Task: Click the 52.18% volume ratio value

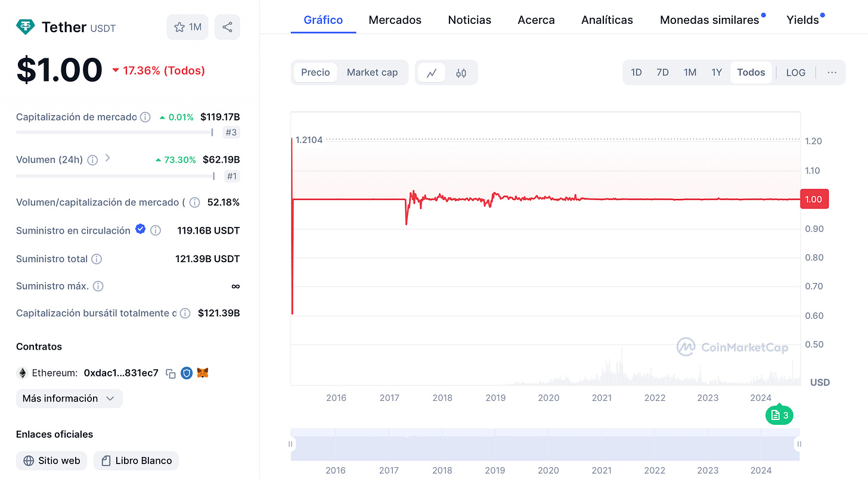Action: pos(224,203)
